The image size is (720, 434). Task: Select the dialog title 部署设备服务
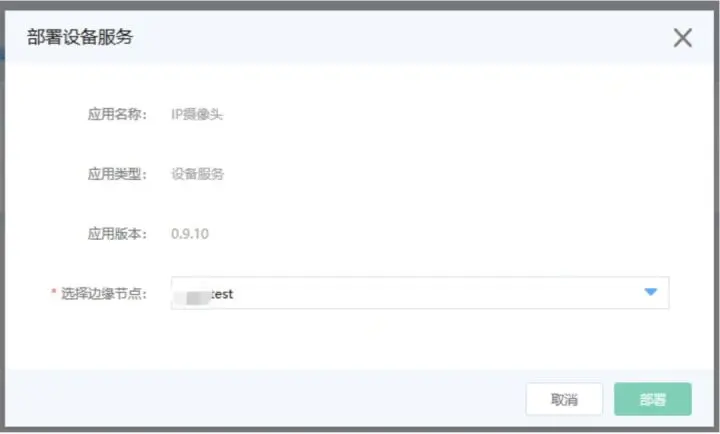(80, 37)
